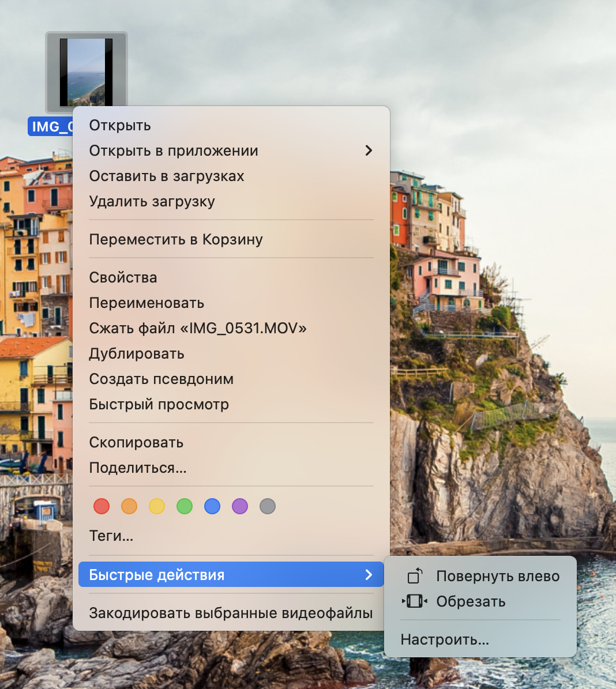Open the Настроить... quick actions option
This screenshot has height=689, width=616.
tap(444, 639)
